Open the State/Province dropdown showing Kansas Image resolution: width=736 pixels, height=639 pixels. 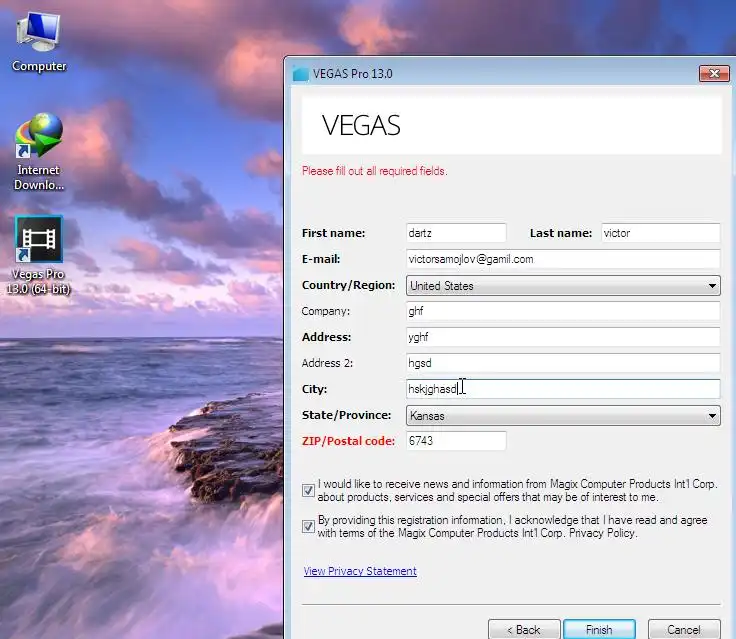[563, 416]
